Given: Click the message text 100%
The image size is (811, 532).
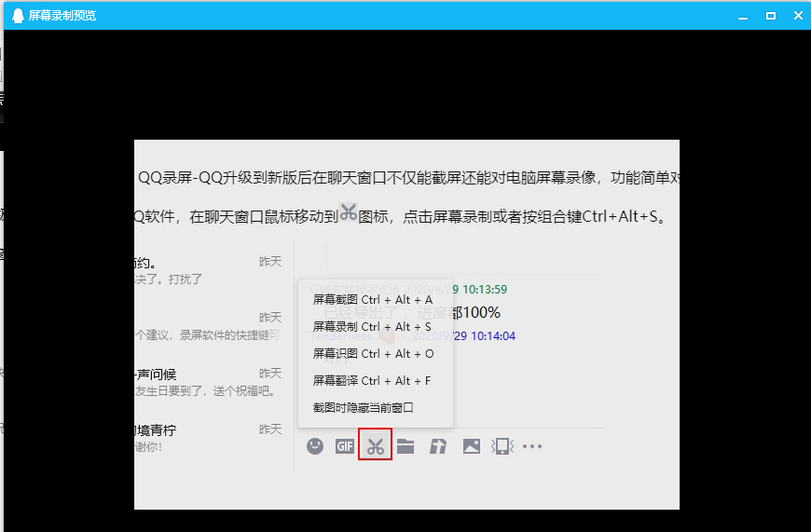Looking at the screenshot, I should point(481,313).
